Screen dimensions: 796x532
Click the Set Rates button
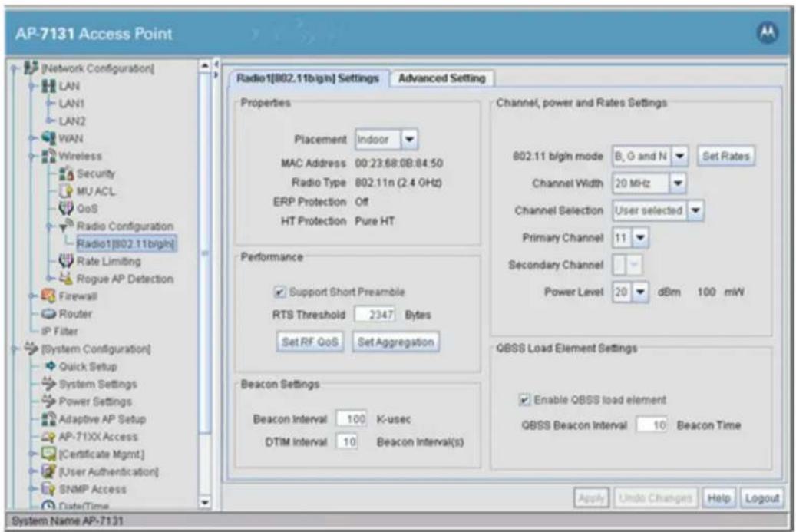[726, 156]
